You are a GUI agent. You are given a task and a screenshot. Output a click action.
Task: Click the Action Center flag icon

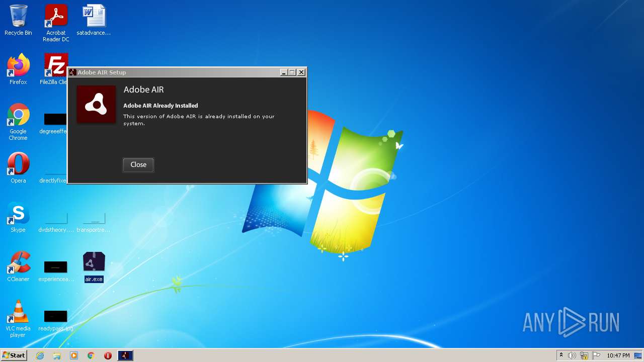[596, 355]
